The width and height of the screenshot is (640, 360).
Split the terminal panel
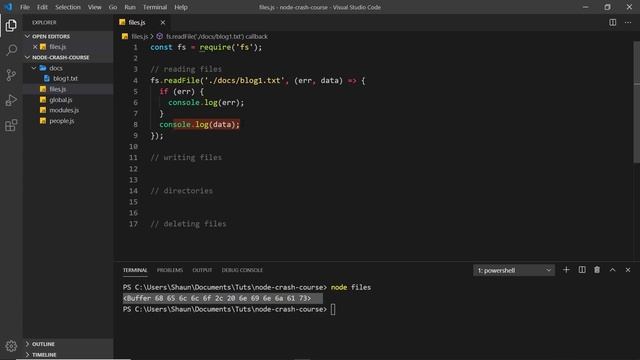[582, 270]
